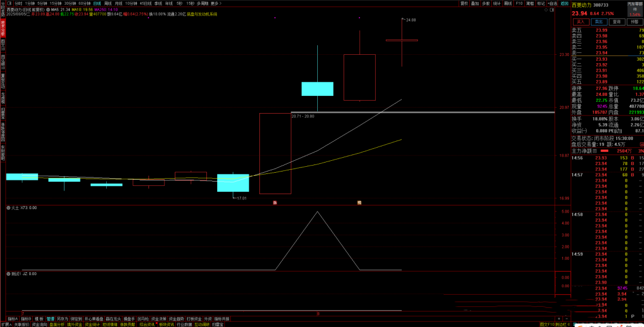Select the 5分钟 period
The width and height of the screenshot is (644, 327).
click(42, 4)
